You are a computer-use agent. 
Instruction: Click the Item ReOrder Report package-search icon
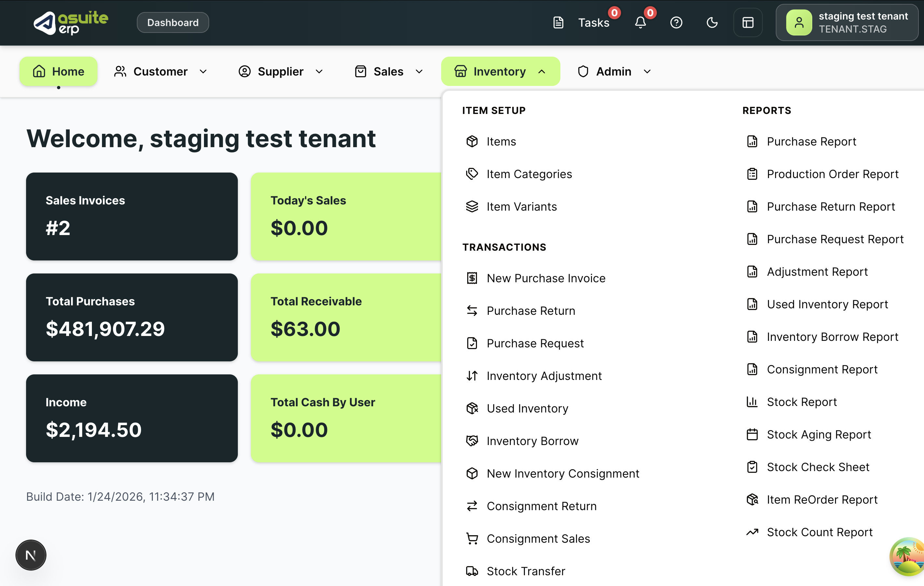click(x=752, y=500)
